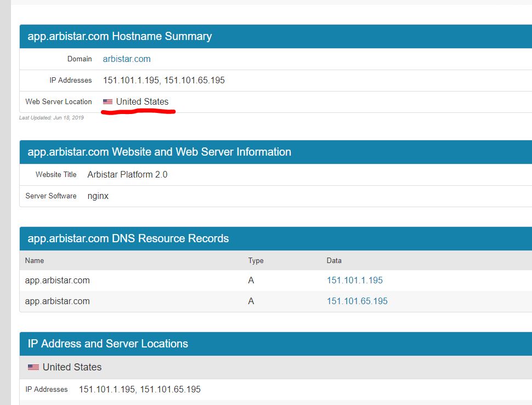
Task: Click the 'IP Addresses' label in Hostname Summary
Action: (x=71, y=81)
